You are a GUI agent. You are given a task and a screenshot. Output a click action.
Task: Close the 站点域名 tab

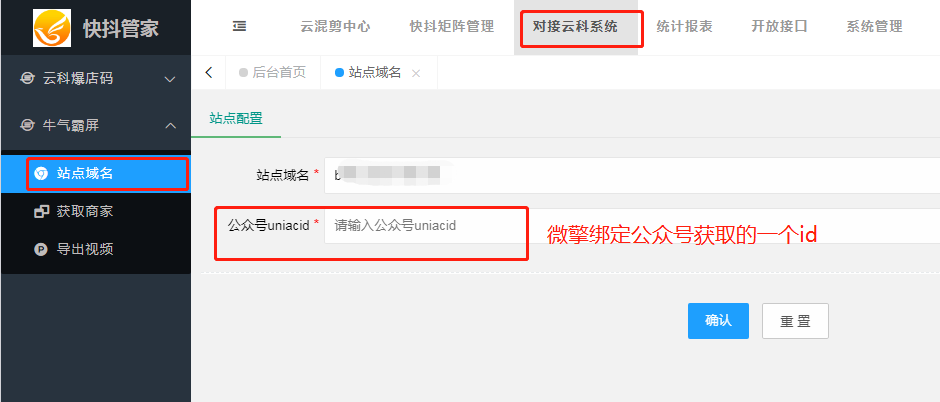pyautogui.click(x=416, y=73)
